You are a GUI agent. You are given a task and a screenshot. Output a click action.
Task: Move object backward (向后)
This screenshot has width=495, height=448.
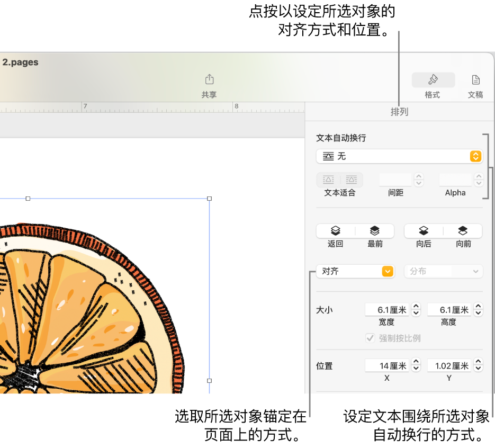click(x=424, y=231)
